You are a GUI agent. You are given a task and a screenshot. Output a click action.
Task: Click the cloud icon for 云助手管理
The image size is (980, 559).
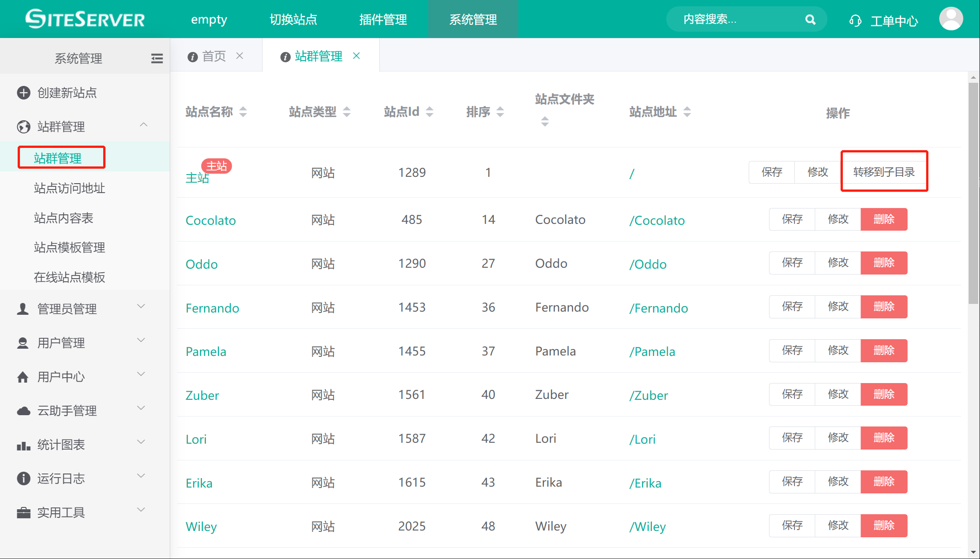pos(24,411)
